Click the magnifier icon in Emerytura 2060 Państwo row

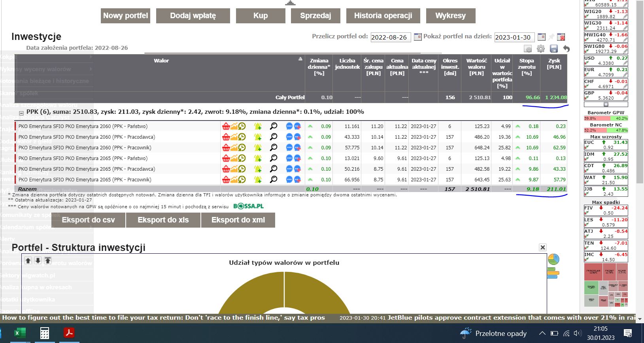click(274, 126)
